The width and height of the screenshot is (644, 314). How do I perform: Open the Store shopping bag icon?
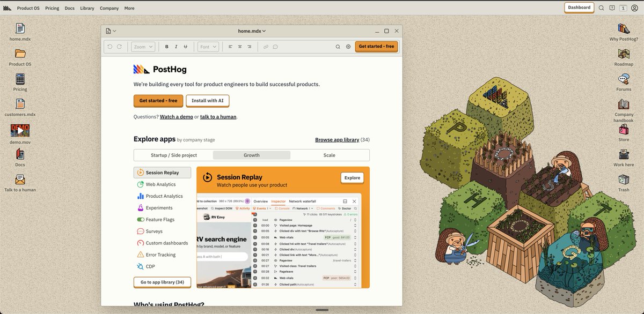pyautogui.click(x=624, y=129)
